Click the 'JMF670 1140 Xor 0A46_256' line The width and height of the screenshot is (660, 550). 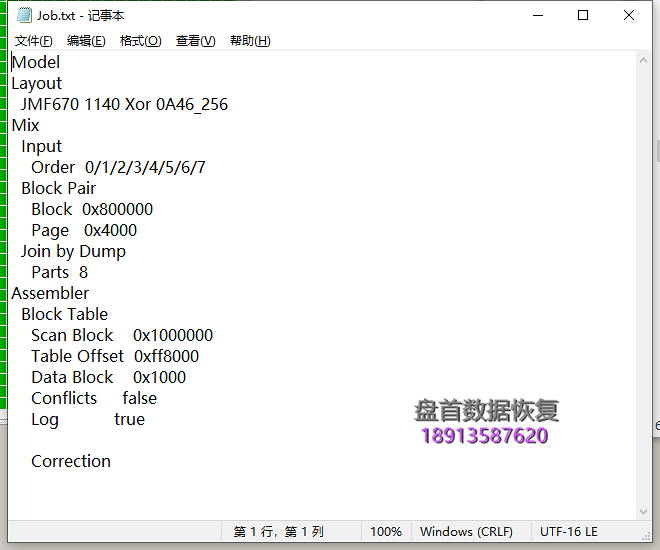point(125,104)
